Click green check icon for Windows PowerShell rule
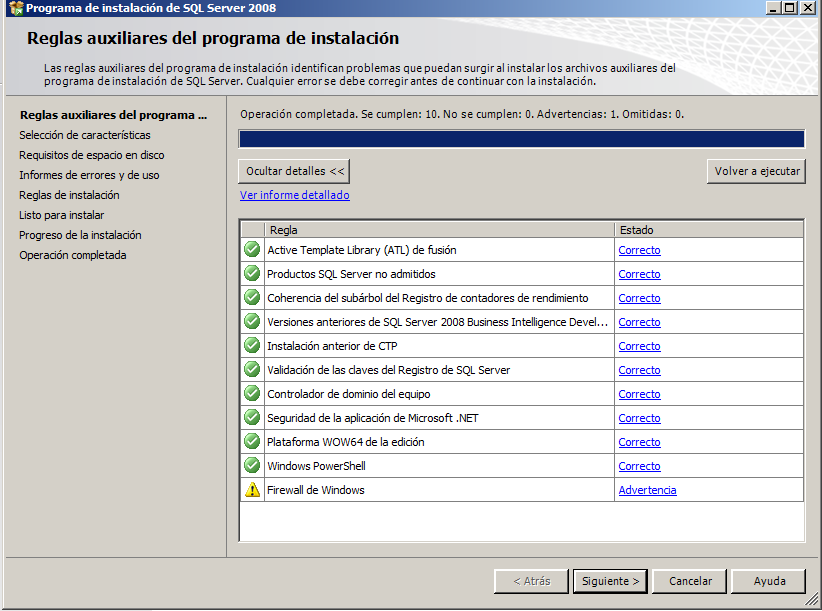822x611 pixels. [x=252, y=466]
